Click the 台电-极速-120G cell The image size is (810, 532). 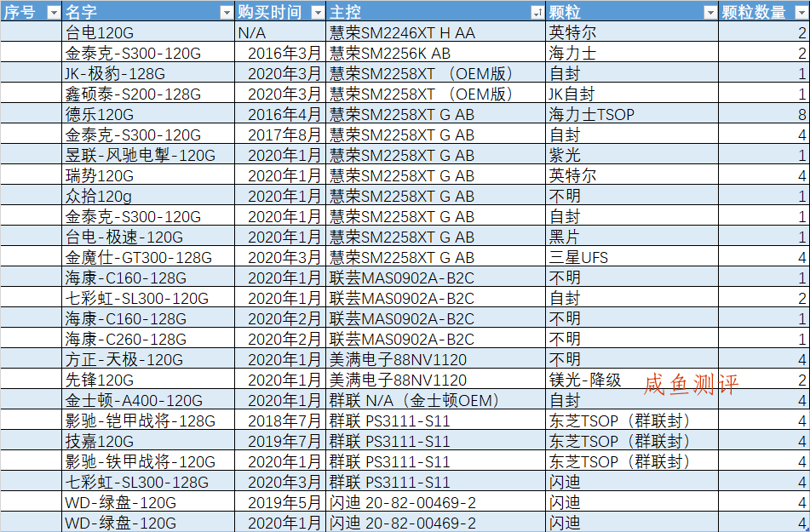tap(148, 237)
